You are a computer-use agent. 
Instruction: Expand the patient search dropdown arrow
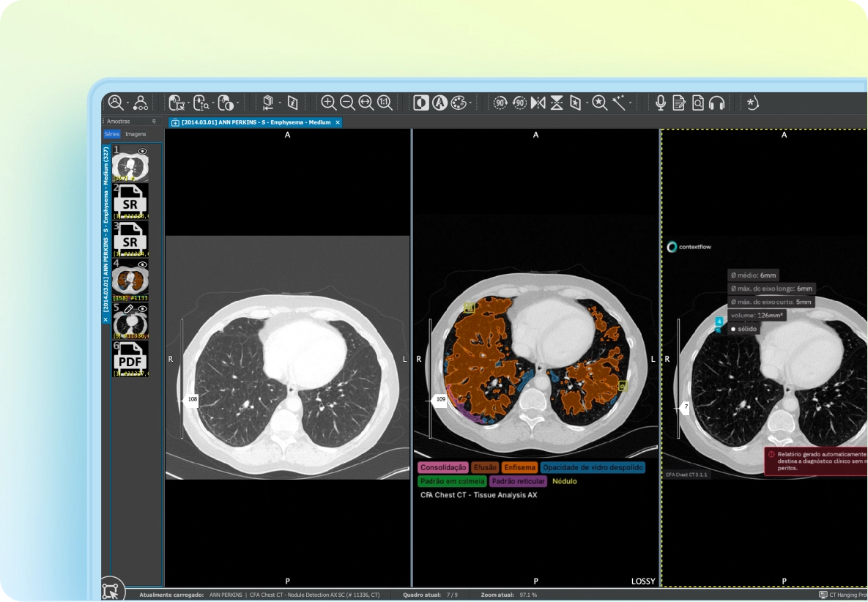coord(127,103)
